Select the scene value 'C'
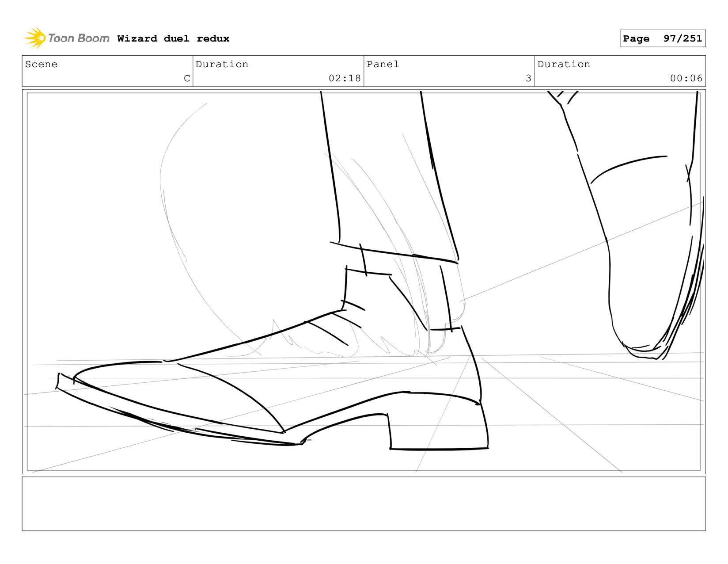The height and width of the screenshot is (564, 728). (x=187, y=78)
